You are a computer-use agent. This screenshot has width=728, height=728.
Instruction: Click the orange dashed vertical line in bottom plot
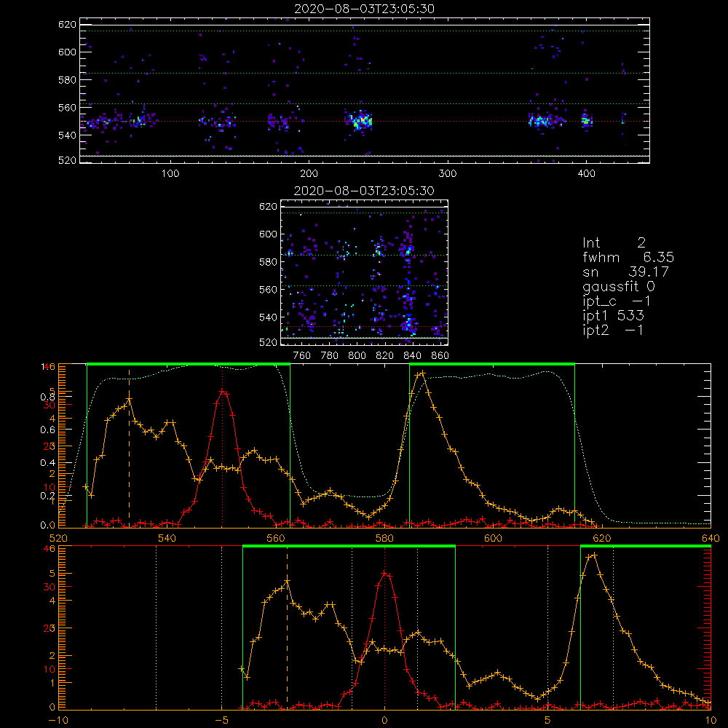pyautogui.click(x=287, y=628)
